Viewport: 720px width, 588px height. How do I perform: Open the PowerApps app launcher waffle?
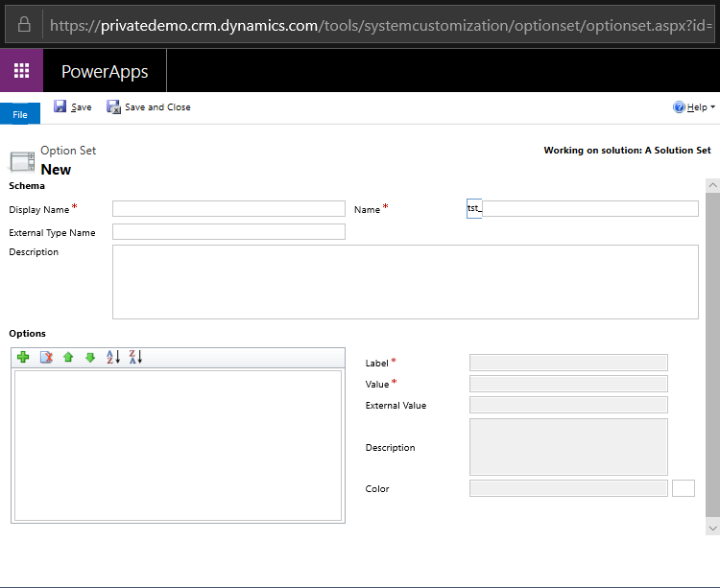(21, 71)
